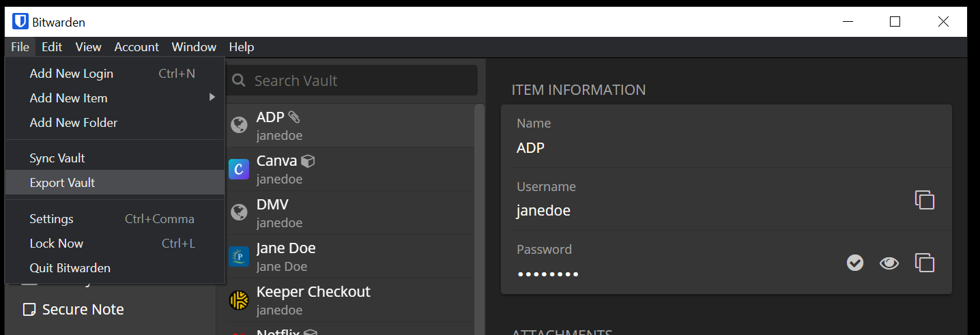This screenshot has height=335, width=980.
Task: Toggle password visibility with the eye icon
Action: point(889,263)
